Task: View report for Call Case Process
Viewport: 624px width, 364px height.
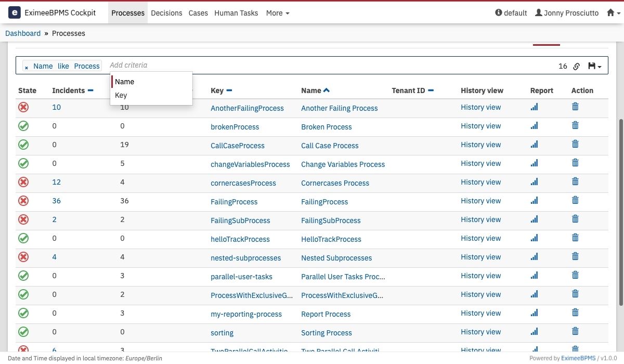Action: pyautogui.click(x=535, y=144)
